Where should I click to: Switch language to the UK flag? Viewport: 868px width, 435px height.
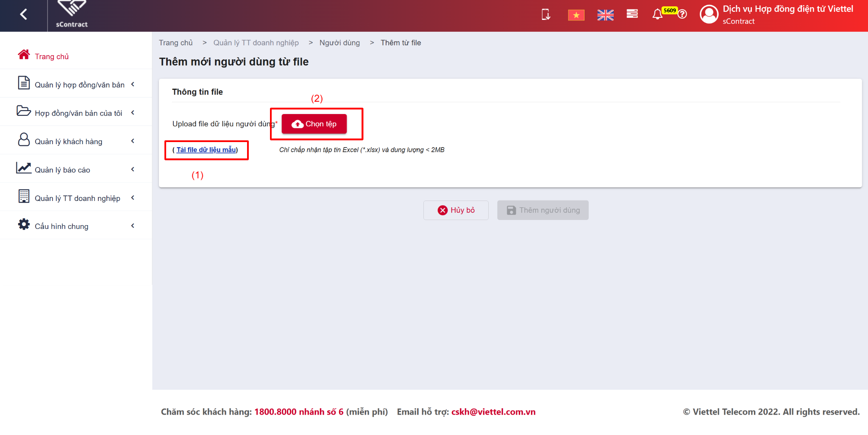point(605,15)
